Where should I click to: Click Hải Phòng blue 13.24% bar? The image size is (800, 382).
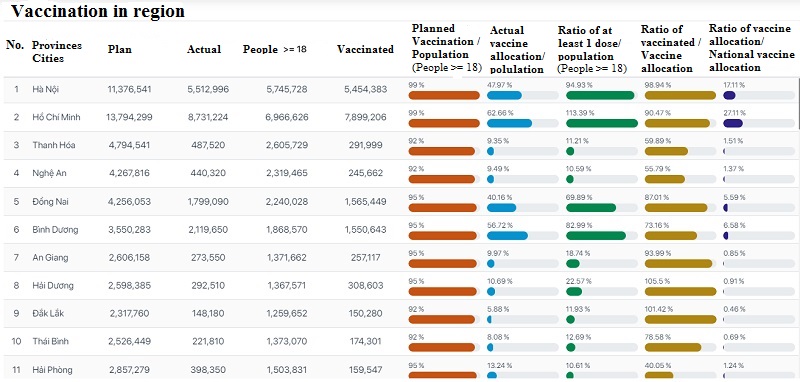tap(522, 376)
